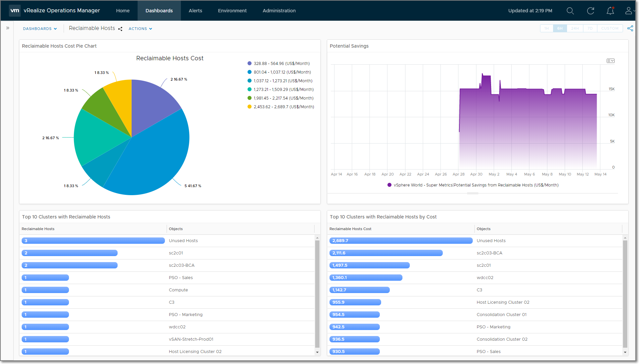Viewport: 639px width, 364px height.
Task: Open the Administration tab
Action: (x=279, y=11)
